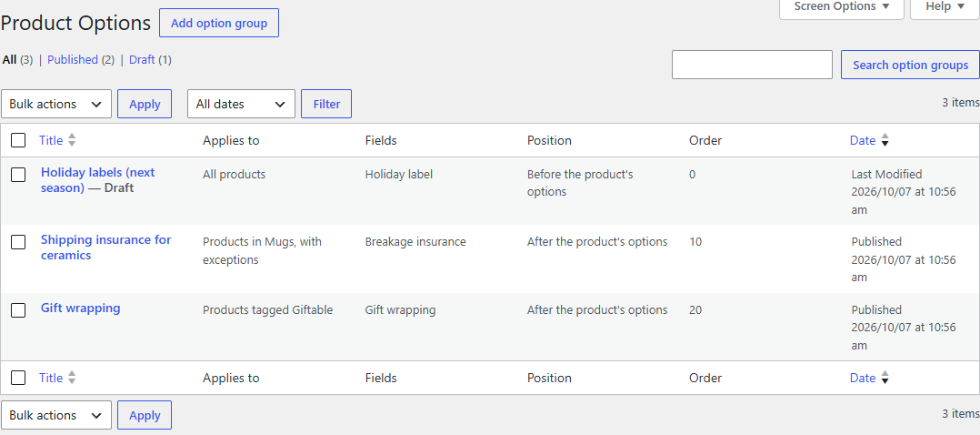Sort by Title in table header

coord(51,140)
